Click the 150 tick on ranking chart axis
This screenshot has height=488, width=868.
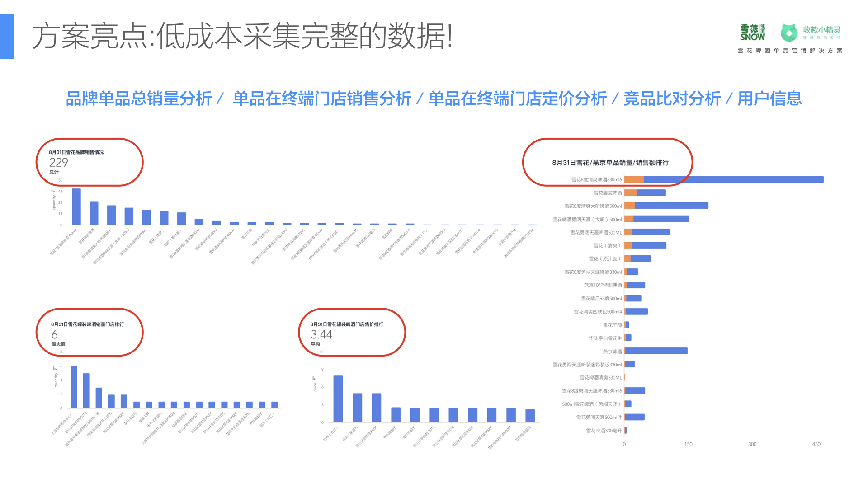688,444
